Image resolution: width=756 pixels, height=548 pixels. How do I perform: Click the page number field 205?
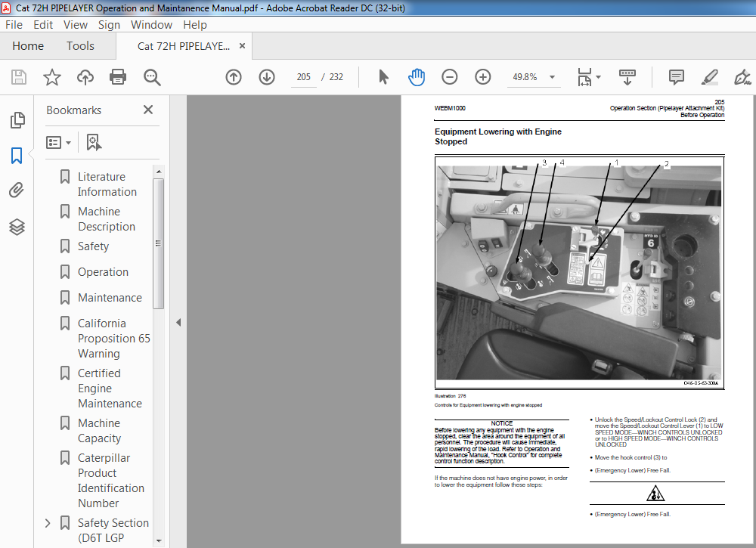click(304, 77)
